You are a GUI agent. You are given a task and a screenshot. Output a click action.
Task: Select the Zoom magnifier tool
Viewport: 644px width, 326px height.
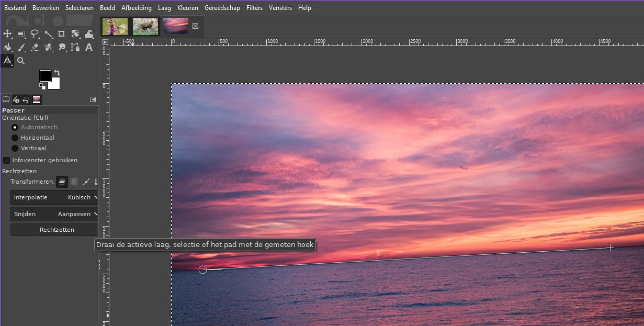click(x=21, y=61)
